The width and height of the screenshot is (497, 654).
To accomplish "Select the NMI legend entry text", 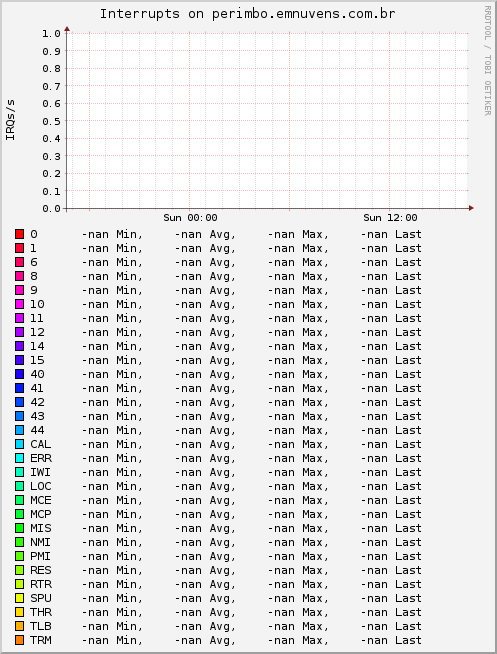I will 40,542.
